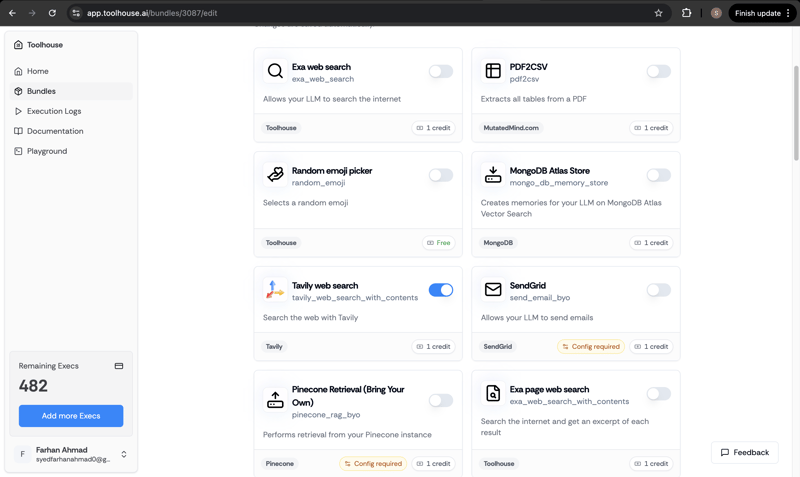
Task: Click the SendGrid envelope icon
Action: click(493, 290)
